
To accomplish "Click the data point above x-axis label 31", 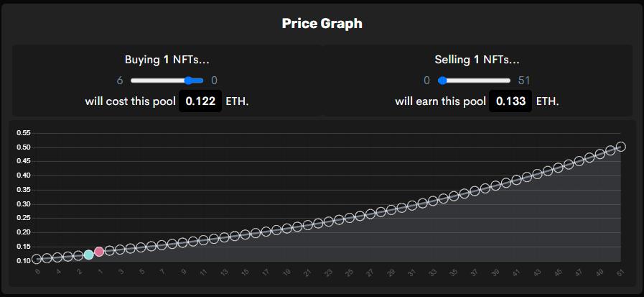I will click(x=413, y=205).
